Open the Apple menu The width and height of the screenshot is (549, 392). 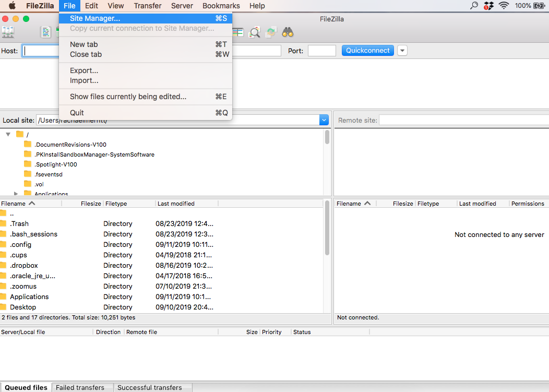tap(12, 6)
